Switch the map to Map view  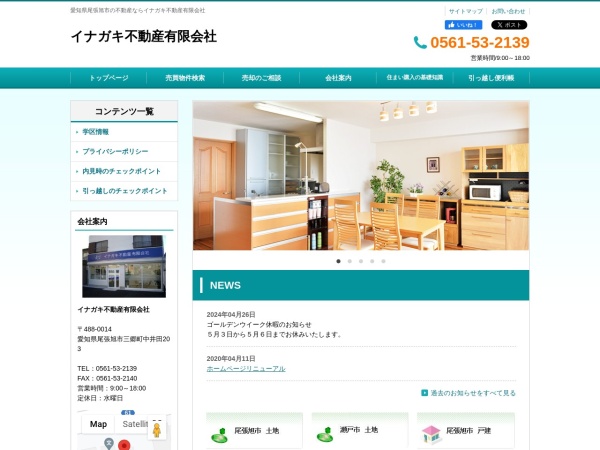pyautogui.click(x=98, y=424)
